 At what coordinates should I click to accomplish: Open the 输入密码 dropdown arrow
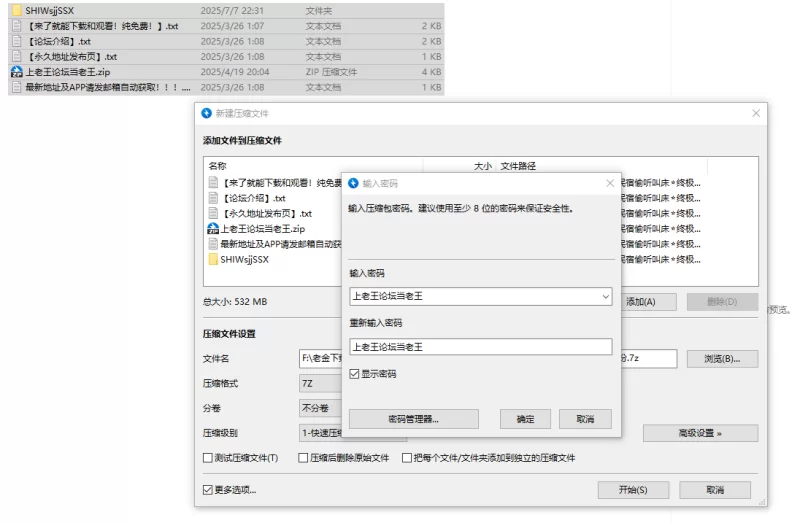pyautogui.click(x=605, y=296)
